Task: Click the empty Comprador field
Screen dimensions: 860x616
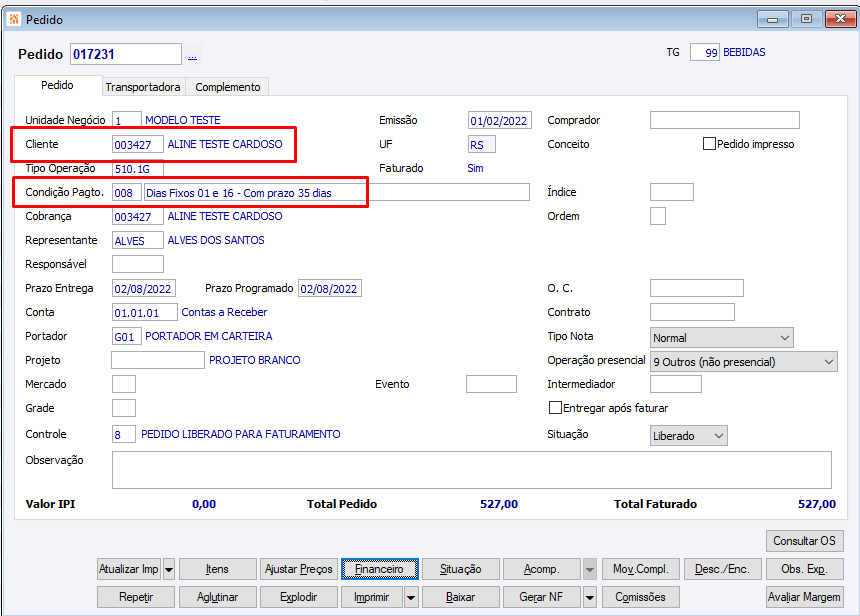Action: click(725, 120)
